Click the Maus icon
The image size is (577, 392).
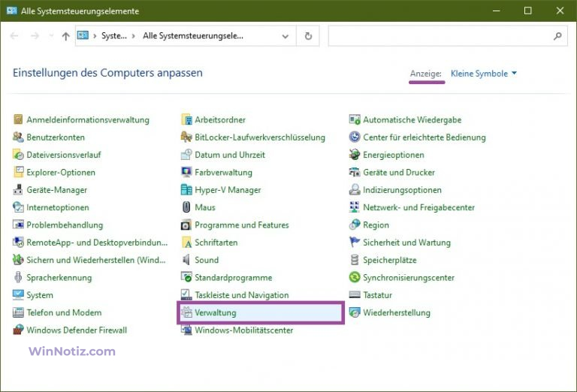(x=187, y=207)
